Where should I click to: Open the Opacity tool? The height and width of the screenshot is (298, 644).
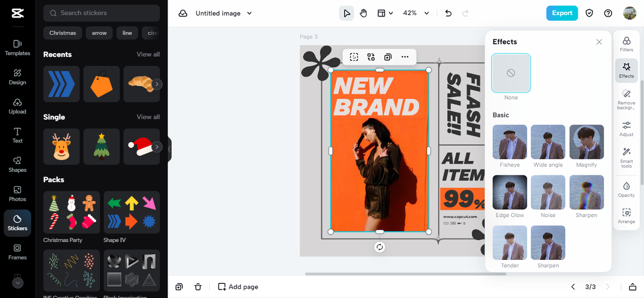click(x=626, y=189)
